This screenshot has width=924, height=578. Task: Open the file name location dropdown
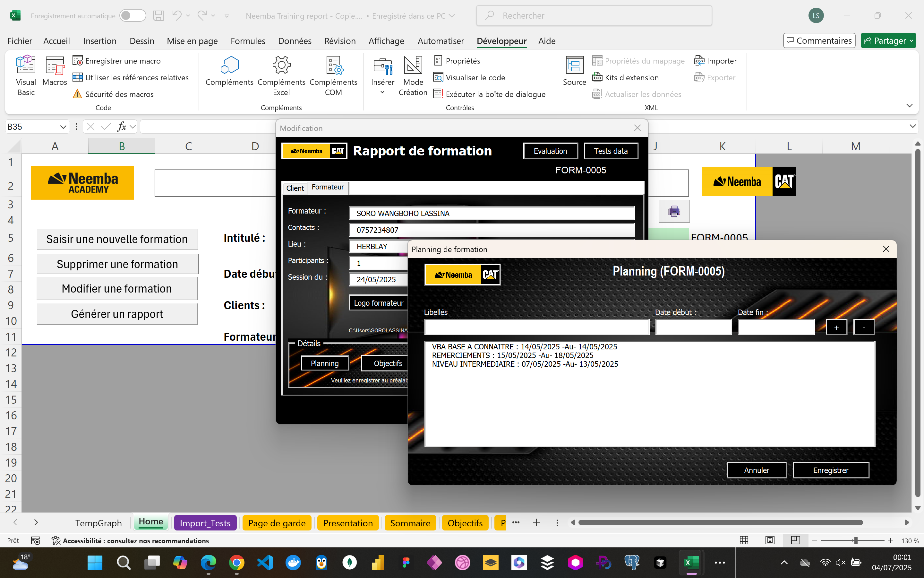(x=452, y=16)
